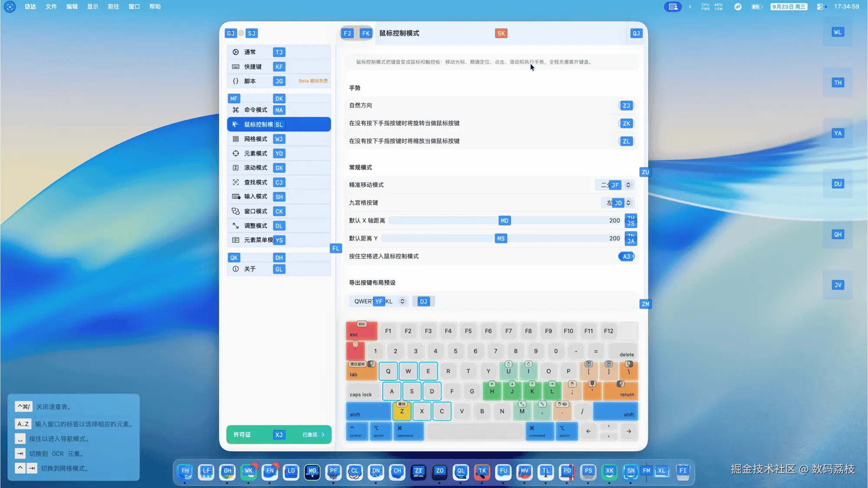This screenshot has width=868, height=488.
Task: Click the I key with rotate-right icon
Action: (528, 371)
